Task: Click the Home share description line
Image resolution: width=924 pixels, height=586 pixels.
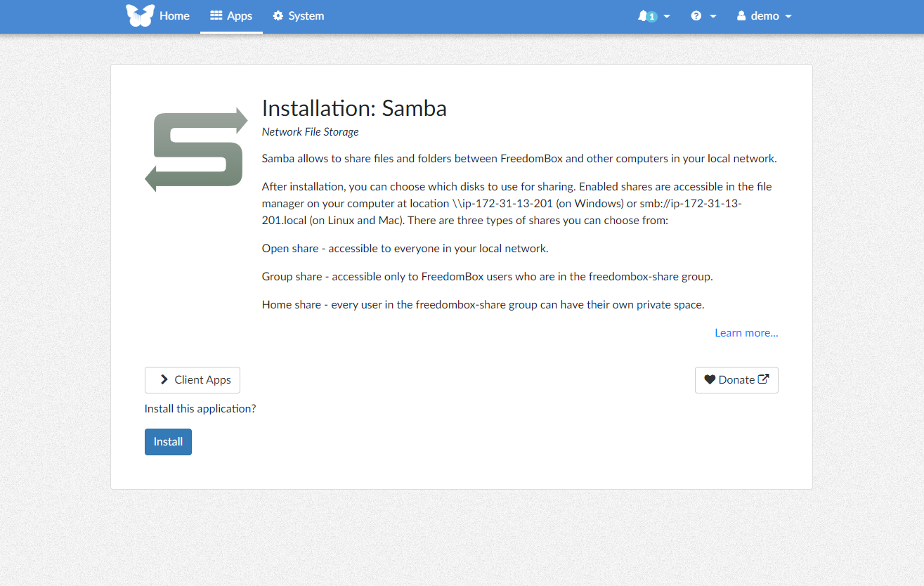Action: coord(483,305)
